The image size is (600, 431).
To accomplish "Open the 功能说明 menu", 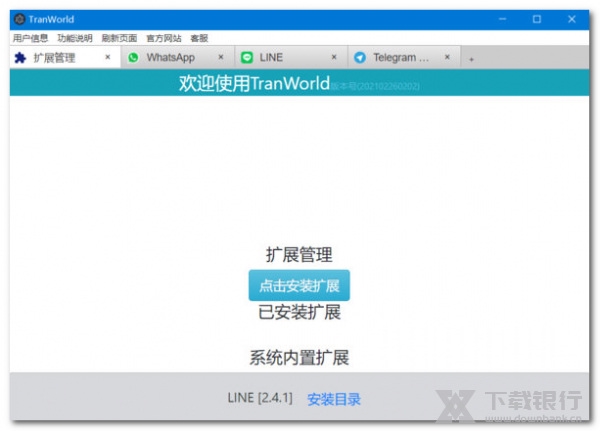I will (75, 38).
